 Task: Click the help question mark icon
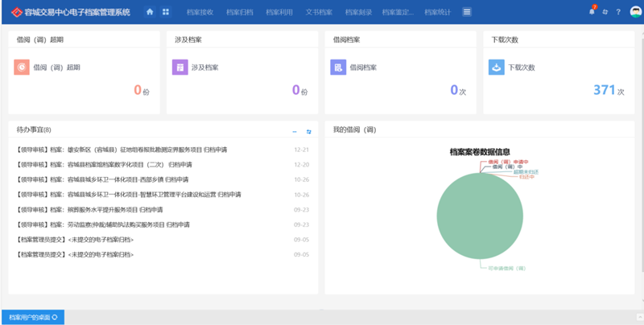(618, 12)
